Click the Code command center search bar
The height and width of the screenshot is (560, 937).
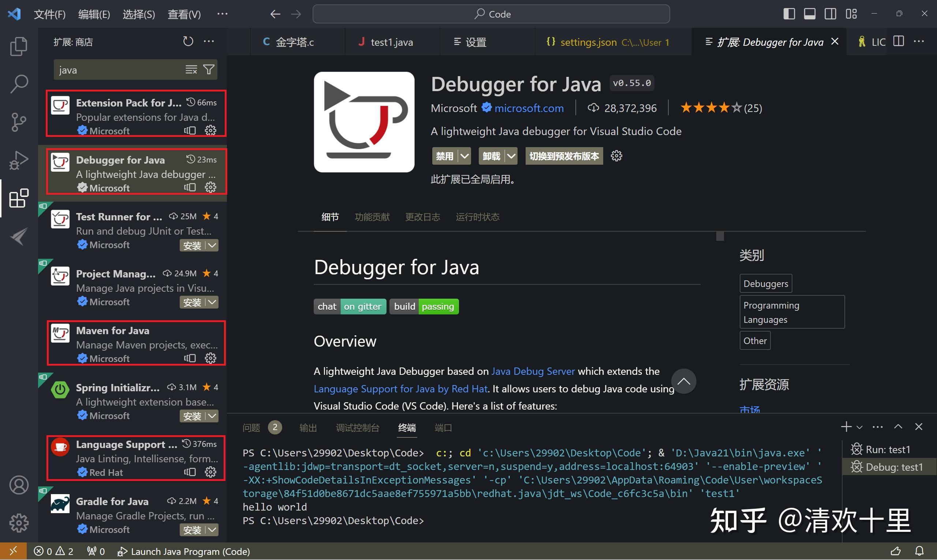pos(491,14)
